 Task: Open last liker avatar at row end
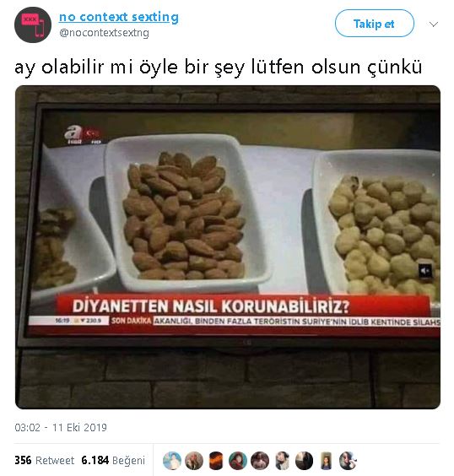pos(348,461)
